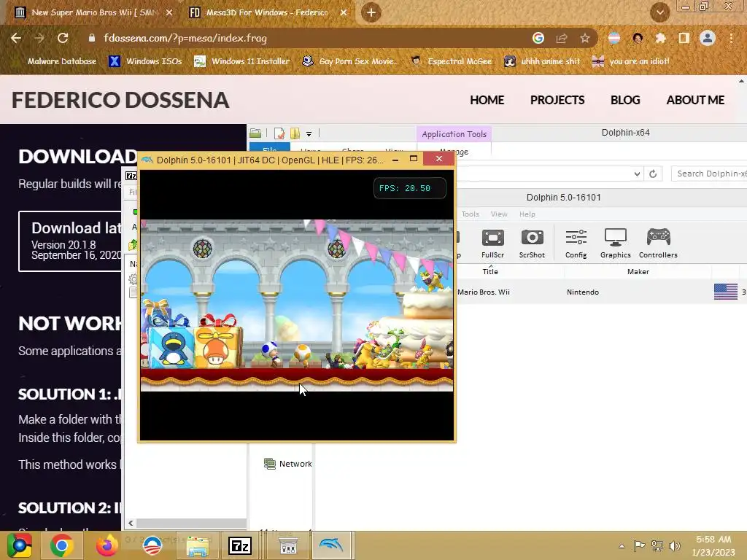Image resolution: width=747 pixels, height=560 pixels.
Task: Click the striped egg extension icon
Action: click(x=614, y=38)
